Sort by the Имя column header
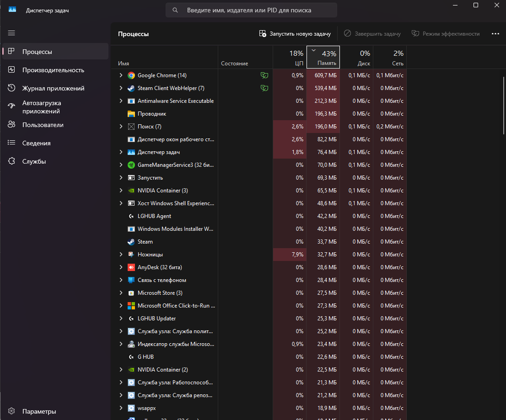Image resolution: width=506 pixels, height=420 pixels. pos(165,57)
